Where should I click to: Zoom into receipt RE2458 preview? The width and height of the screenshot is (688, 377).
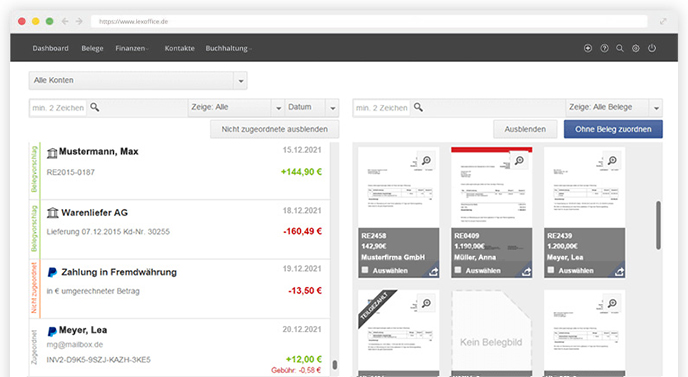click(426, 161)
